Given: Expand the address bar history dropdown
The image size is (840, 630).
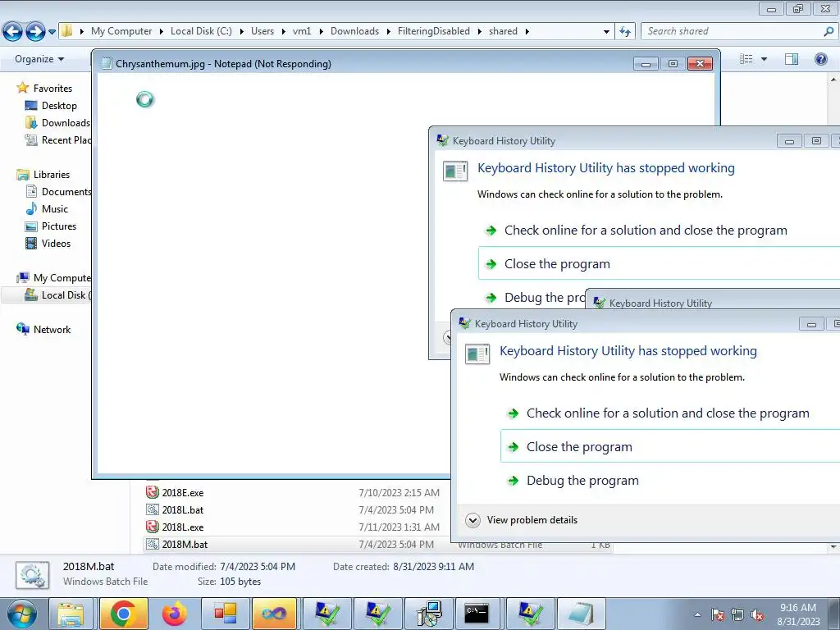Looking at the screenshot, I should click(606, 32).
